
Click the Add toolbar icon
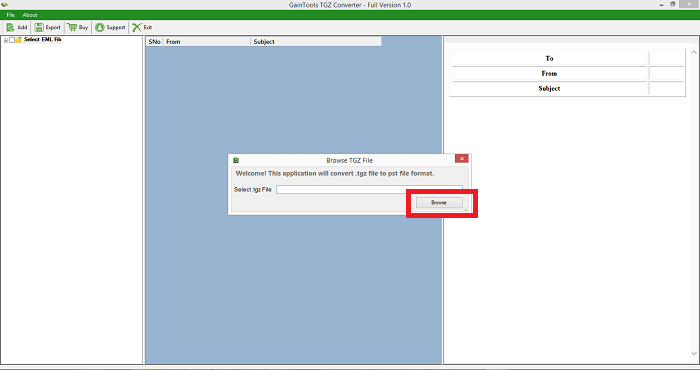click(10, 27)
